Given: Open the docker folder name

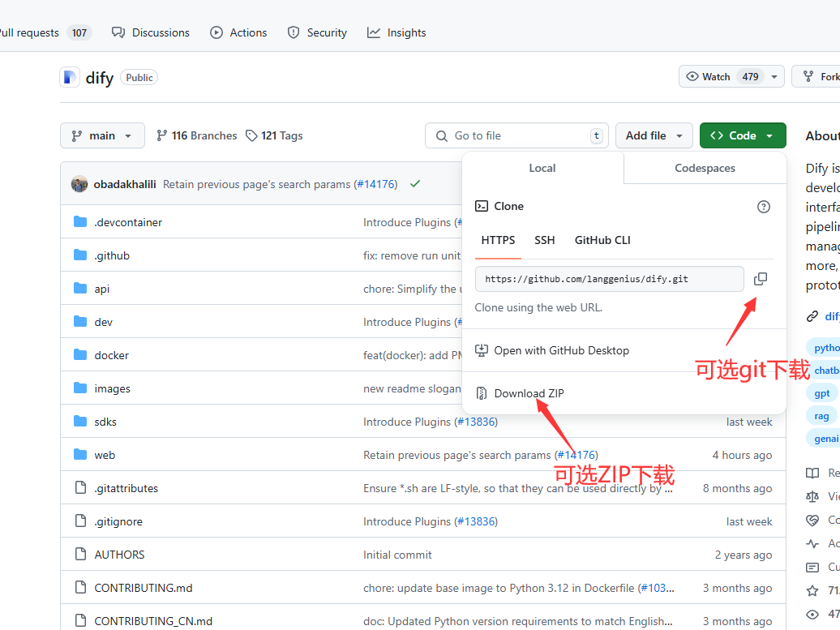Looking at the screenshot, I should (x=111, y=355).
